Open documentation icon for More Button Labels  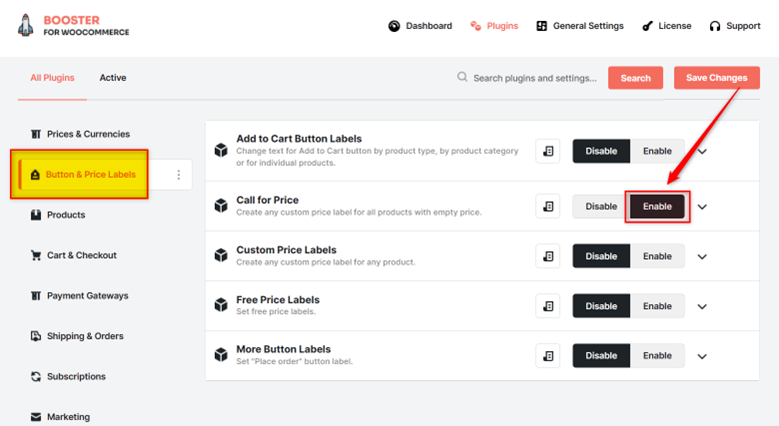[548, 355]
